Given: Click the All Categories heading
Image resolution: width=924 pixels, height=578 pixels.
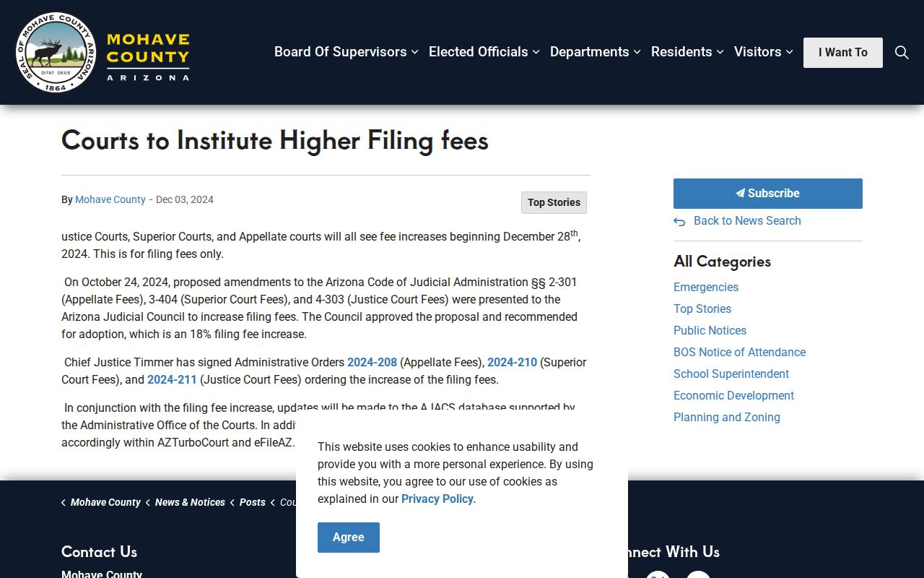Looking at the screenshot, I should pyautogui.click(x=722, y=262).
